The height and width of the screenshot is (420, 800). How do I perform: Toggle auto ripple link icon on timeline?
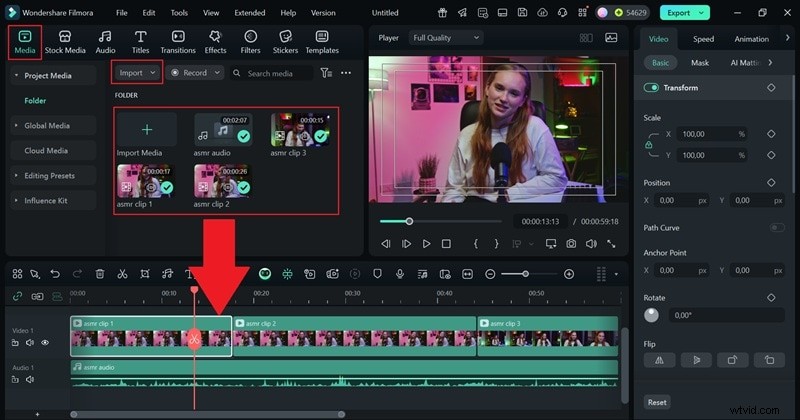pos(17,297)
